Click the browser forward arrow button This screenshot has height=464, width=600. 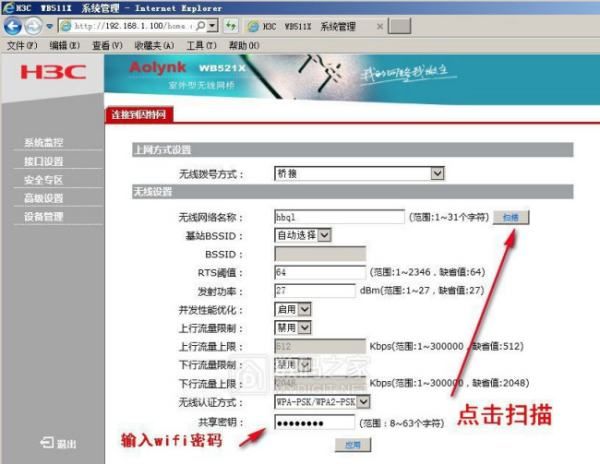[35, 25]
